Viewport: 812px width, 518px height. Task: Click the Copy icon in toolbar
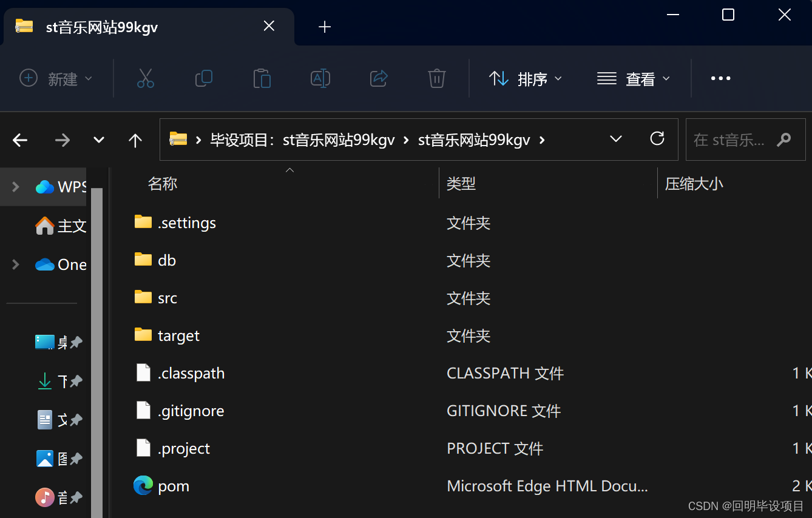[204, 78]
